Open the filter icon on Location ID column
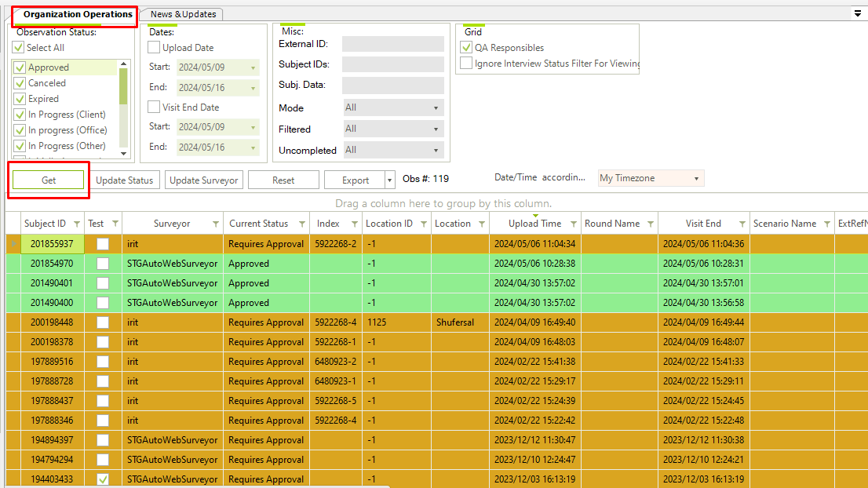Image resolution: width=868 pixels, height=488 pixels. pos(424,224)
